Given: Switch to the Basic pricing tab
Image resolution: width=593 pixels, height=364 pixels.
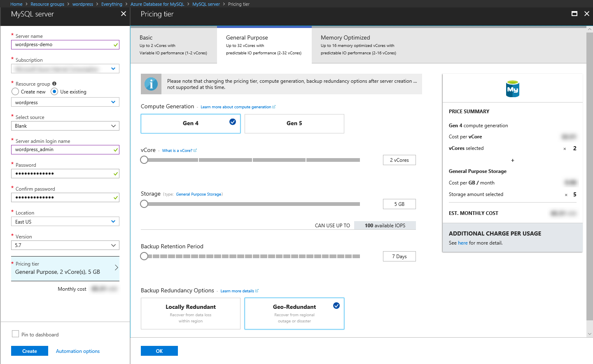Looking at the screenshot, I should pos(173,45).
